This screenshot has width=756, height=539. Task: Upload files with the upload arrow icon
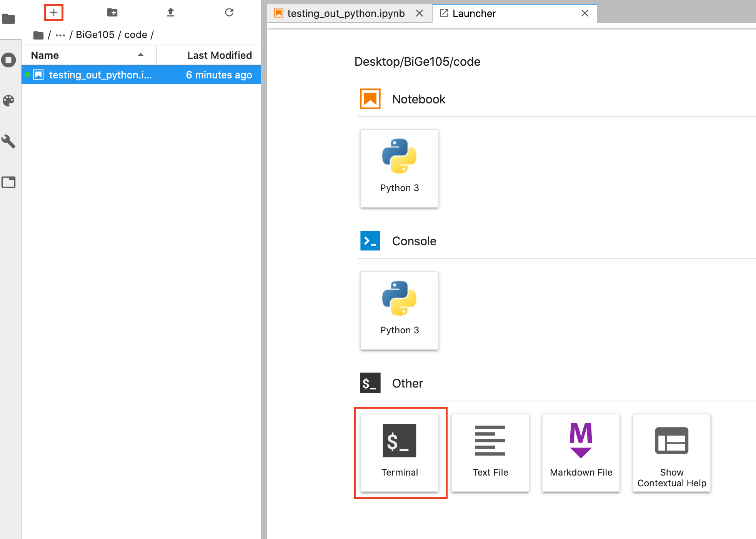pos(171,13)
